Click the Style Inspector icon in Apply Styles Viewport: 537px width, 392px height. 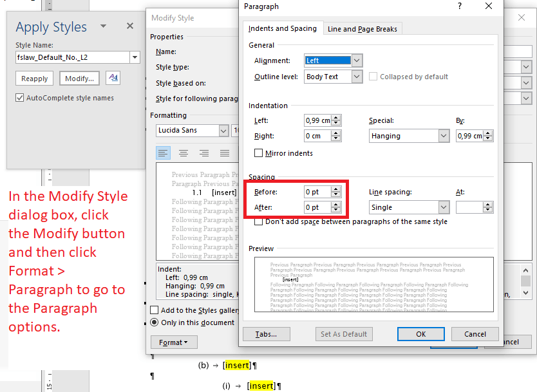click(x=113, y=78)
